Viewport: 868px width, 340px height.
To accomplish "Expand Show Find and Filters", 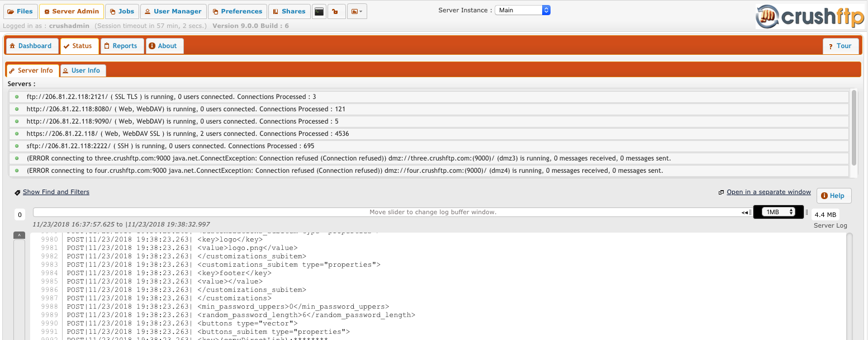I will click(55, 192).
